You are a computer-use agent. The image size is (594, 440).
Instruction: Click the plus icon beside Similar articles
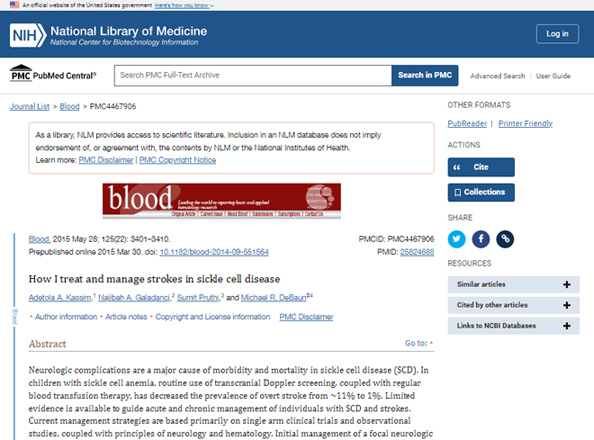[567, 285]
